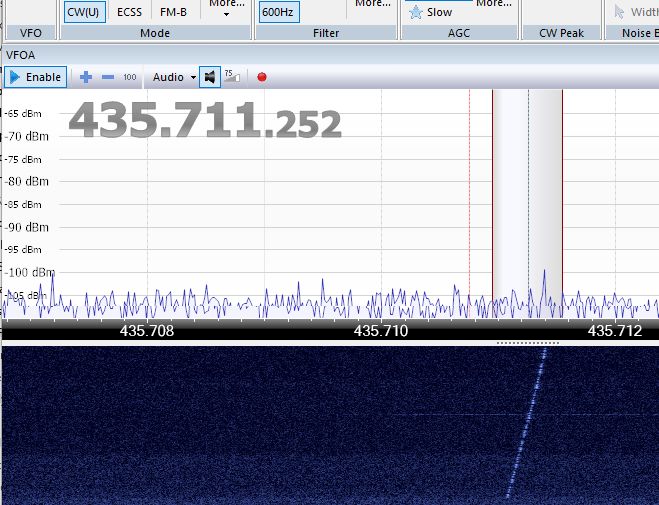This screenshot has width=659, height=505.
Task: Select the 600Hz filter
Action: click(279, 12)
